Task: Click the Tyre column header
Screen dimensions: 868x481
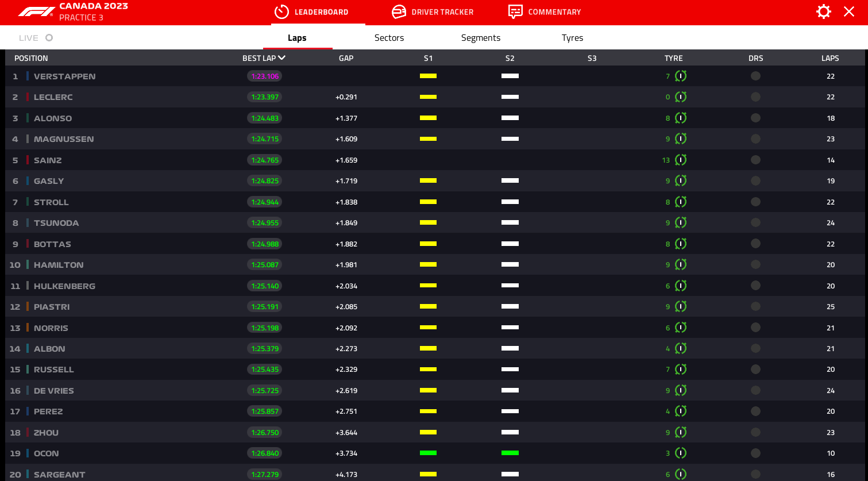Action: pyautogui.click(x=673, y=58)
